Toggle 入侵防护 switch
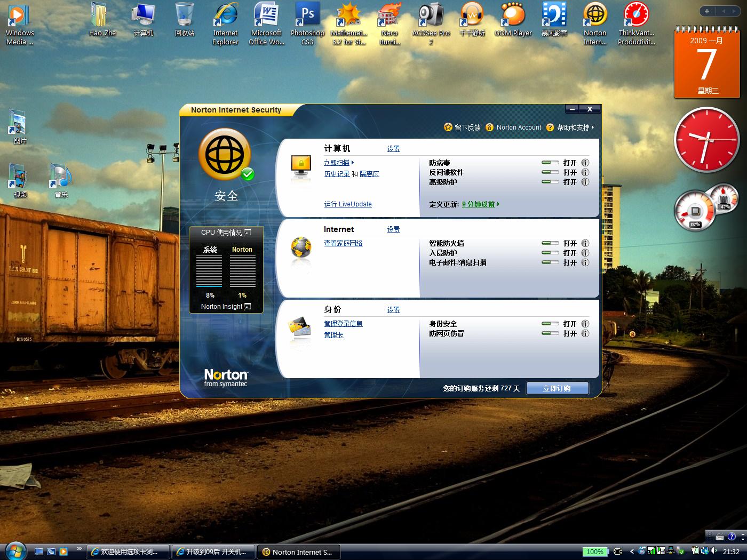 [x=550, y=253]
